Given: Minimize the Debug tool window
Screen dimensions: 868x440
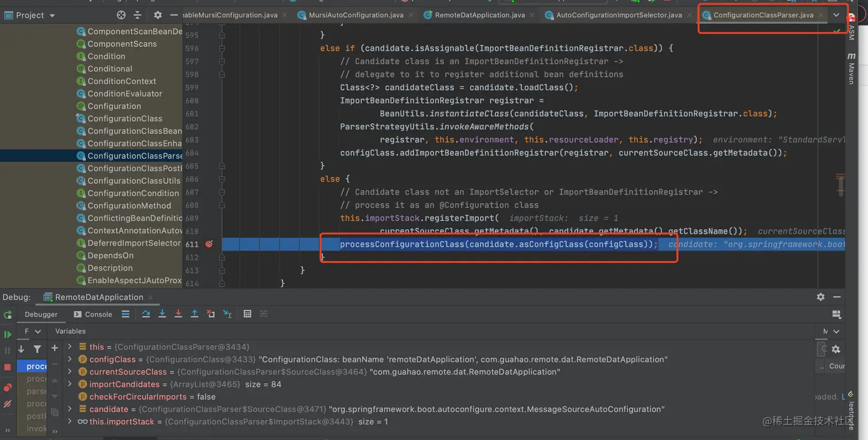Looking at the screenshot, I should 837,297.
